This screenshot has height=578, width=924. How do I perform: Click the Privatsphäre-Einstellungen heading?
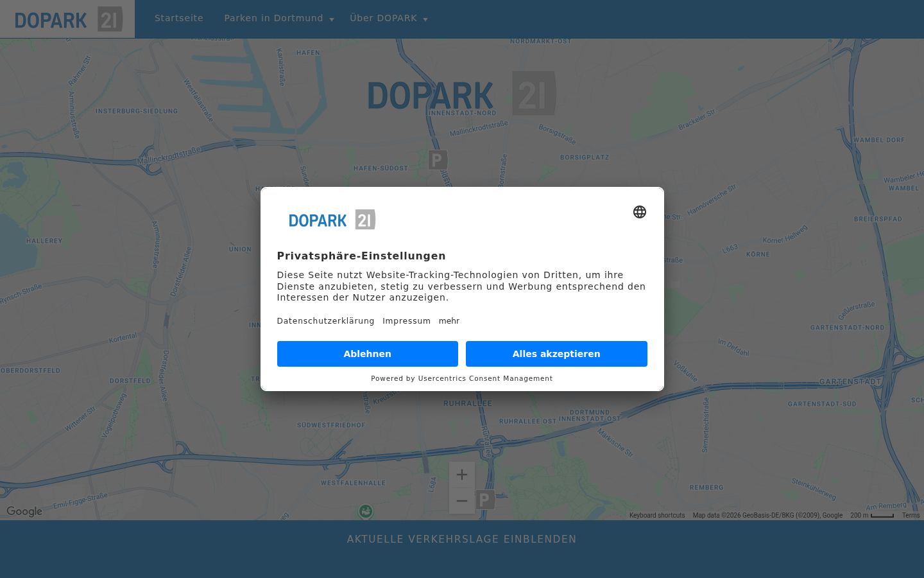coord(361,256)
